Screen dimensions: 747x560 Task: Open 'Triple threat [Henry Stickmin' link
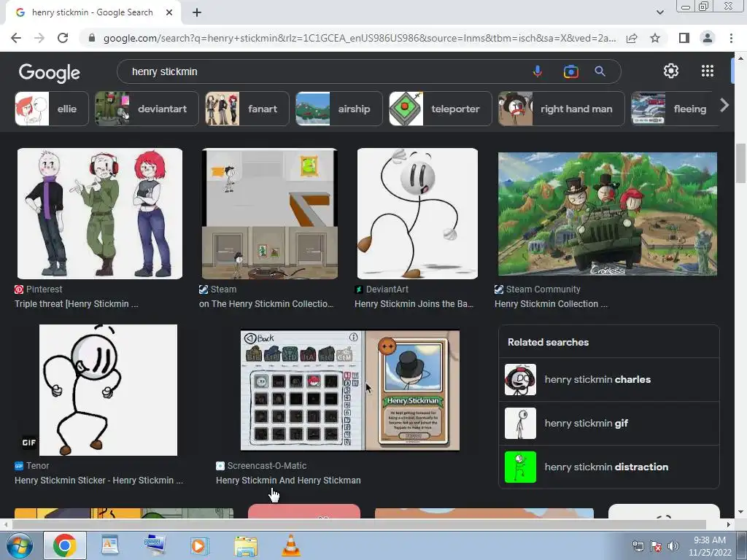tap(76, 304)
